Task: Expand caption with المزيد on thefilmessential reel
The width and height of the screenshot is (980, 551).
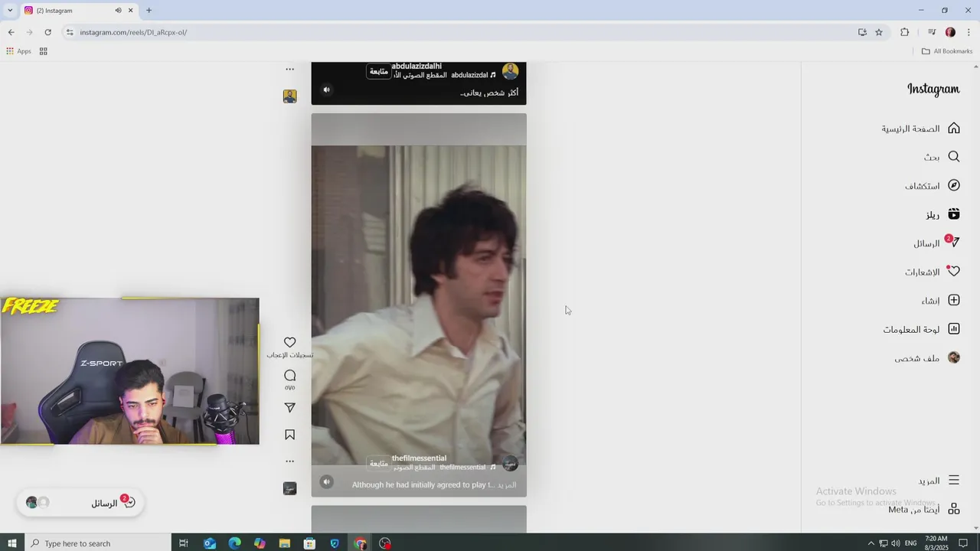Action: [507, 484]
